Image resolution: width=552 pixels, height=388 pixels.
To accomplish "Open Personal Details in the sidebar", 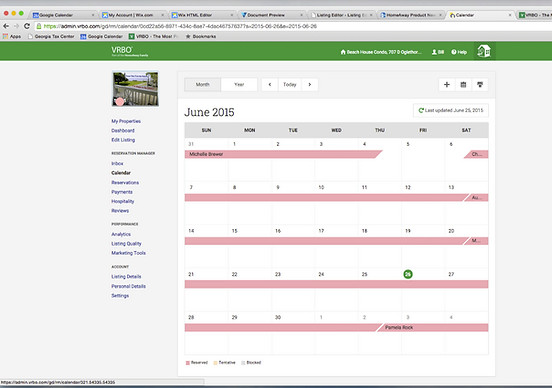I will click(128, 286).
